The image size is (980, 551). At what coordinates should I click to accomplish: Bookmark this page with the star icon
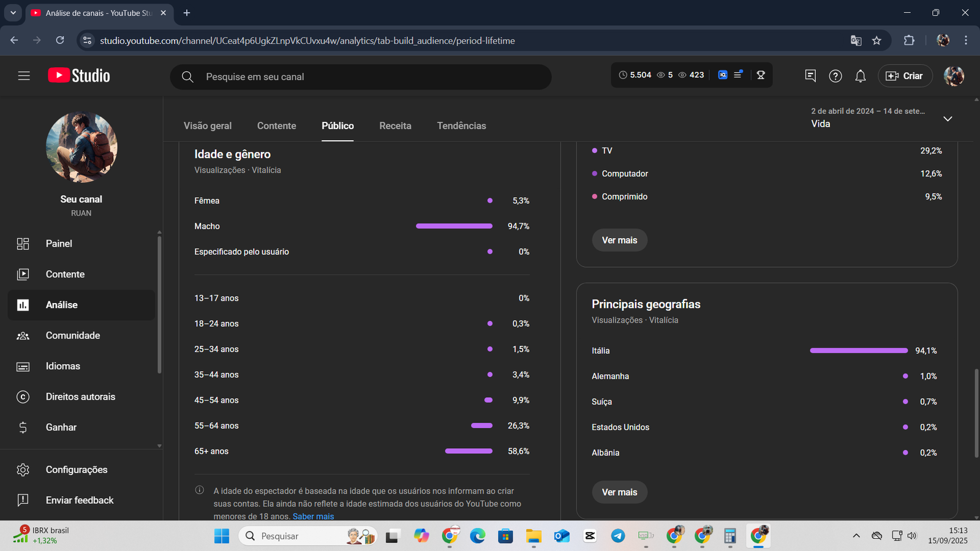click(x=876, y=40)
